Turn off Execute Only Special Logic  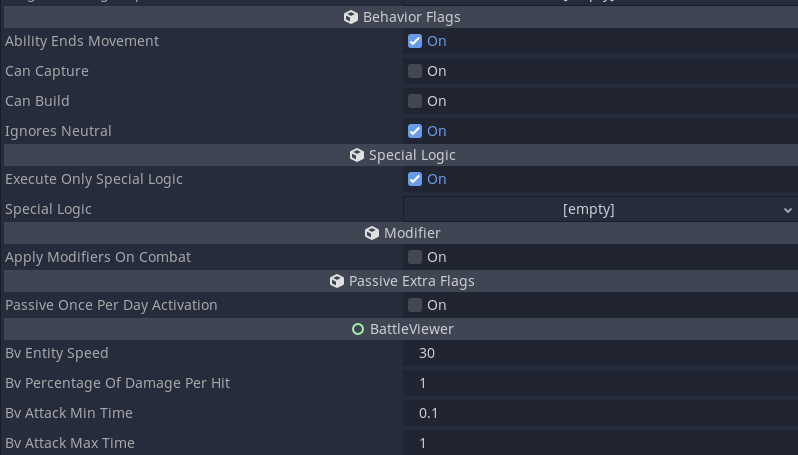point(415,179)
